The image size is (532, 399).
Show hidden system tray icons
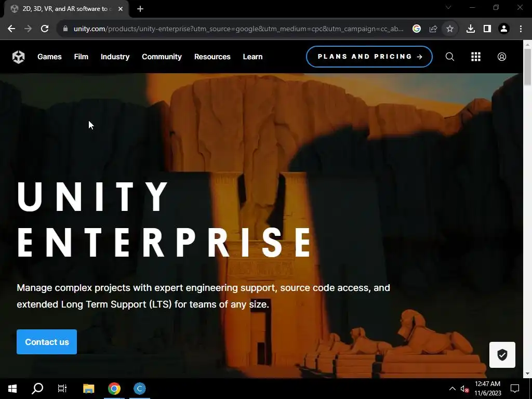click(x=453, y=389)
